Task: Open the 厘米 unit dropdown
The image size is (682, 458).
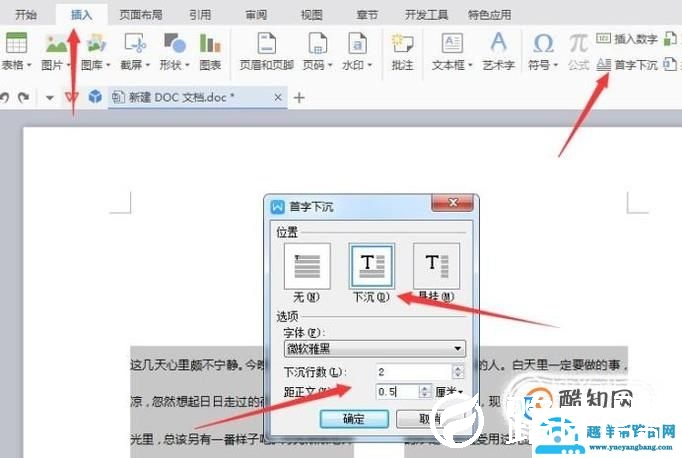Action: point(448,392)
